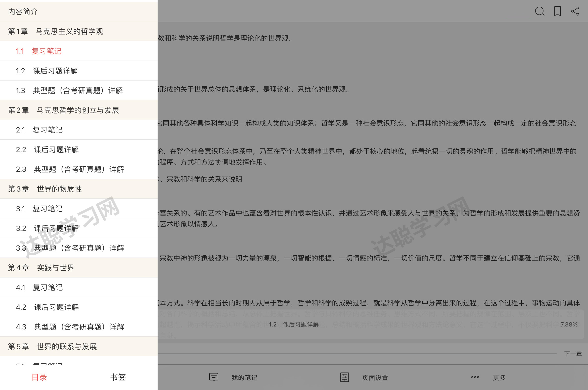Open 更多 options in bottom bar
Viewport: 588px width, 390px height.
499,377
